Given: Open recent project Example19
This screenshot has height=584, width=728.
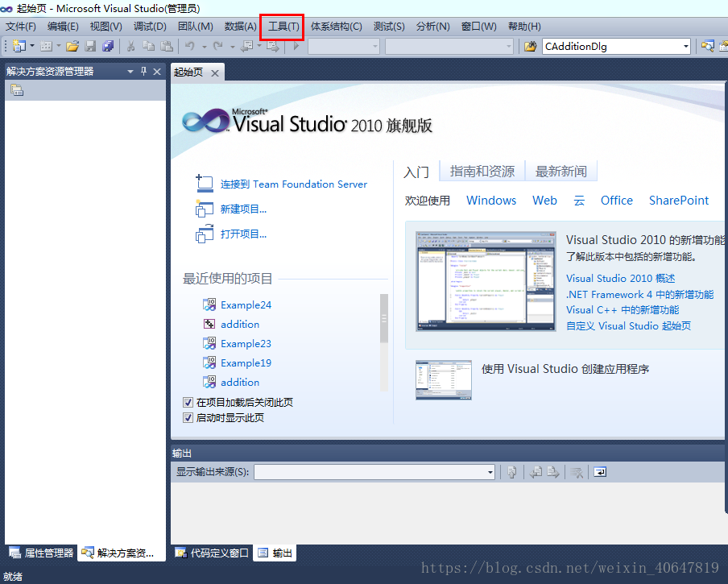Looking at the screenshot, I should click(x=246, y=363).
